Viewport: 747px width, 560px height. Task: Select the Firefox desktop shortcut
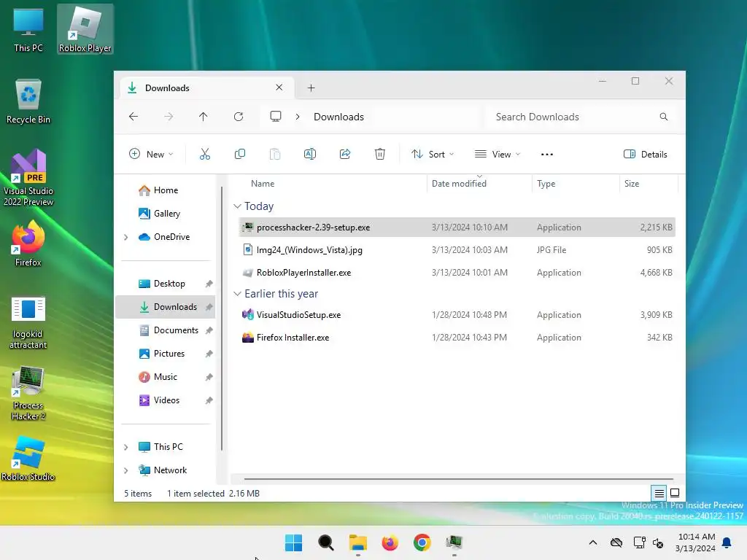28,244
